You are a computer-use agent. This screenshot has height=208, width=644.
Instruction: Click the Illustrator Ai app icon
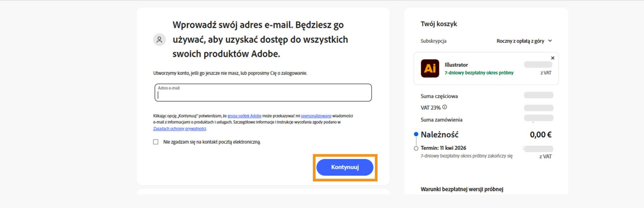(x=430, y=68)
